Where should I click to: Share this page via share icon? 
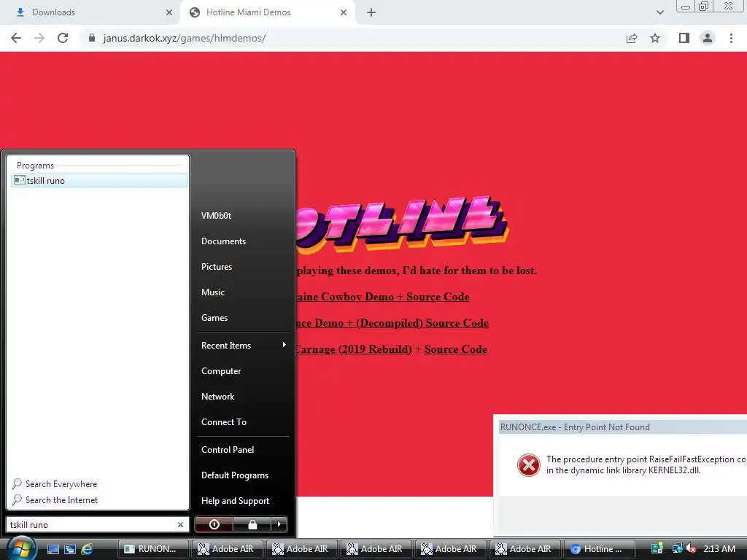[632, 38]
